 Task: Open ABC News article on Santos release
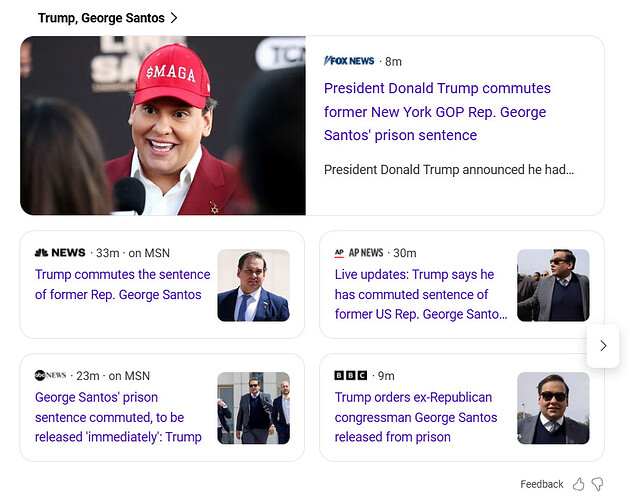[118, 417]
